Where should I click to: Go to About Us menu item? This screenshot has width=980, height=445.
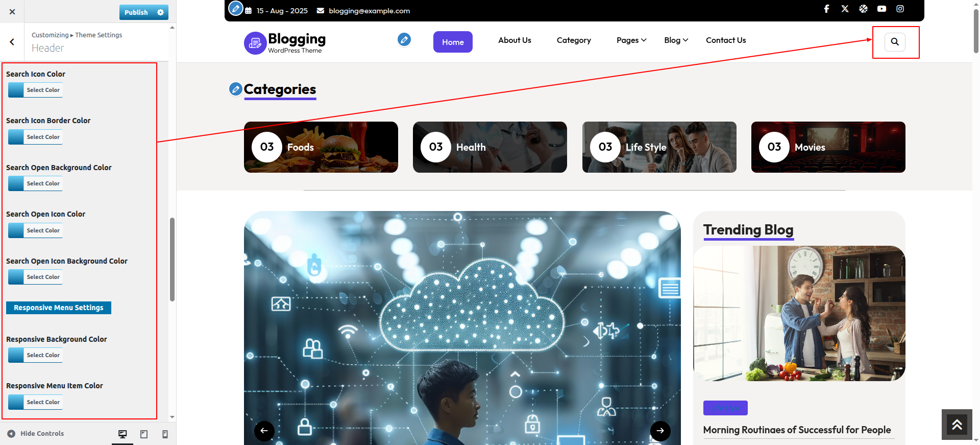tap(514, 40)
